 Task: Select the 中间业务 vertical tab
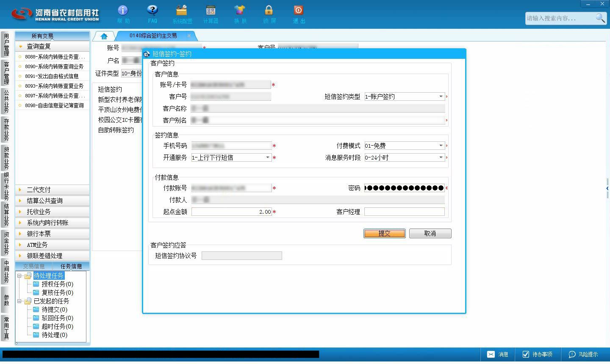point(6,272)
